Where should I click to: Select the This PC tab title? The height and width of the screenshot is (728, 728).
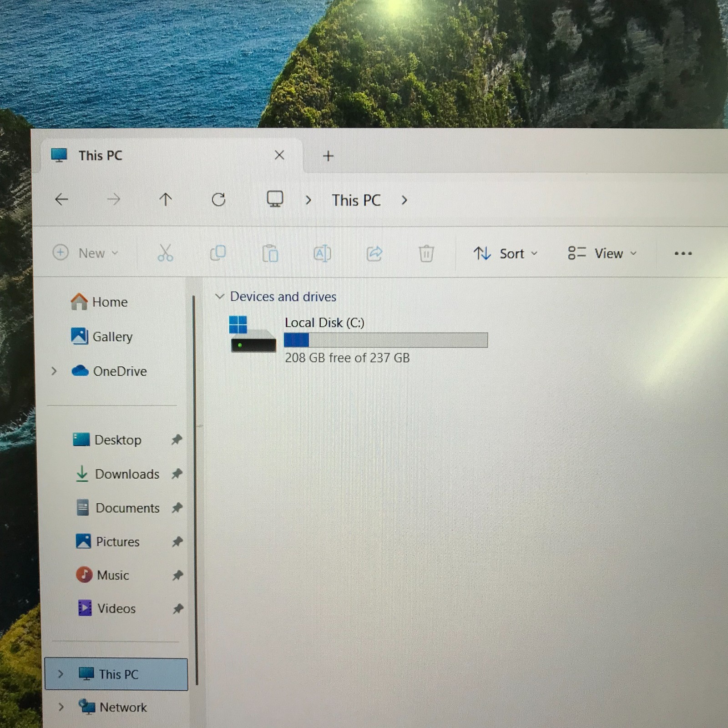coord(100,156)
